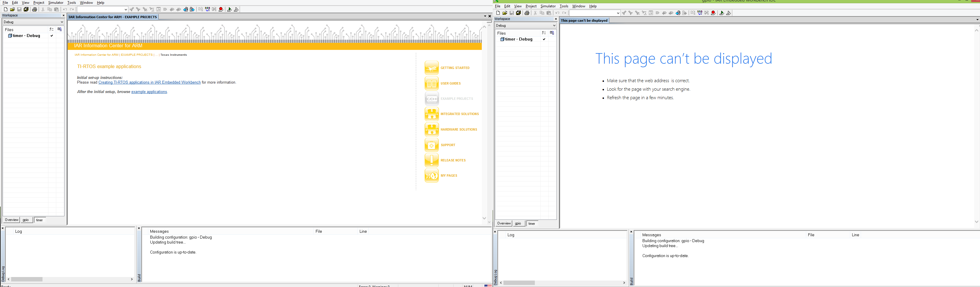
Task: Click Save All icon in the Information Center window
Action: 26,9
